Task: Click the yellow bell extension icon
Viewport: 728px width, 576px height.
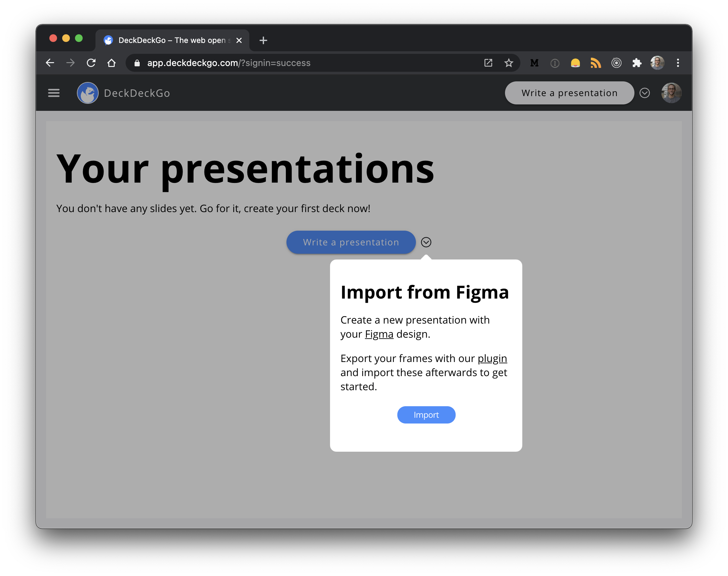Action: coord(575,63)
